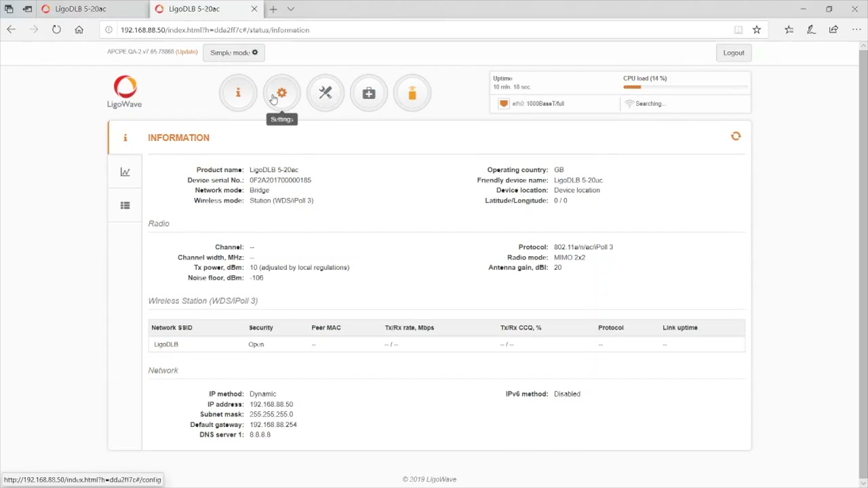The image size is (868, 488).
Task: Open the browser more options menu
Action: click(x=856, y=30)
